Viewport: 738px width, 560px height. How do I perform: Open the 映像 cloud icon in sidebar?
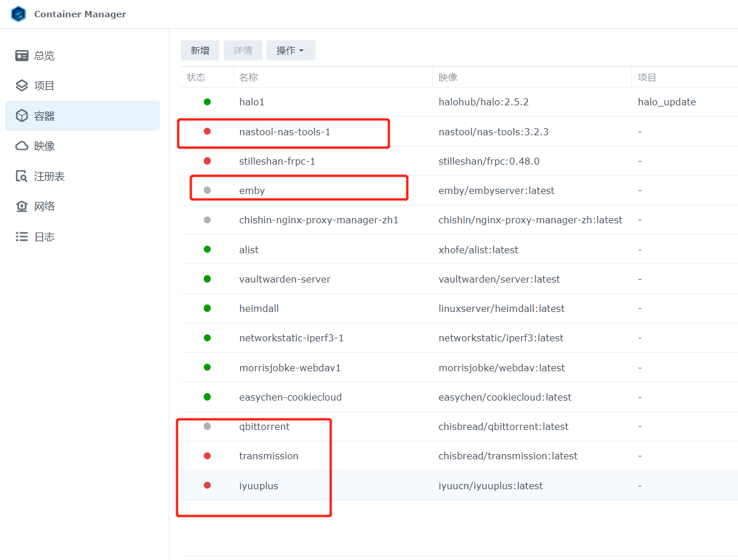(x=22, y=146)
